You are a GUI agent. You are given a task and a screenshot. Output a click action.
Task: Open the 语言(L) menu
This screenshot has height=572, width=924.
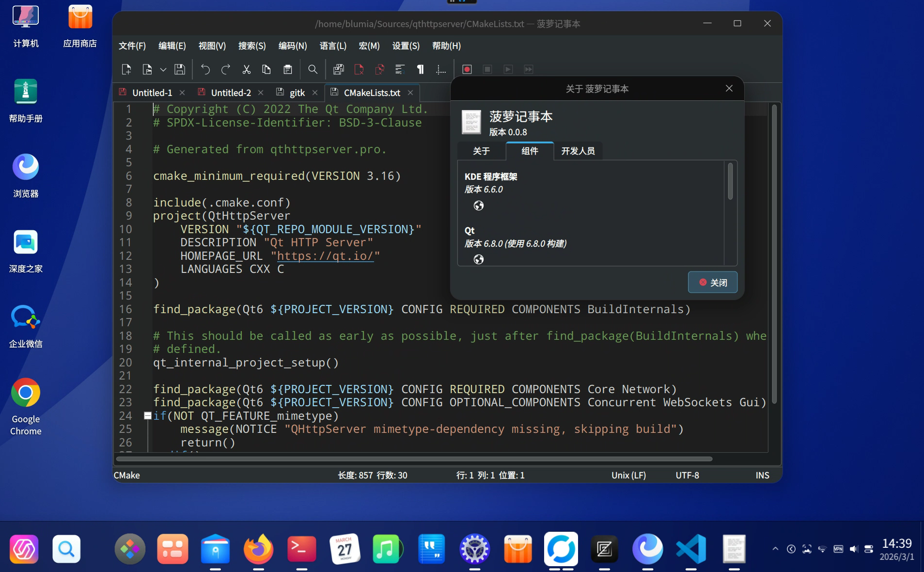click(x=333, y=46)
